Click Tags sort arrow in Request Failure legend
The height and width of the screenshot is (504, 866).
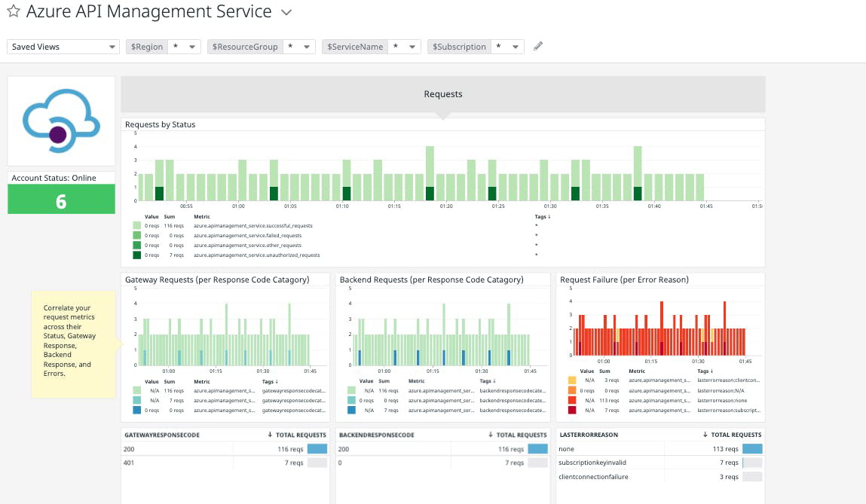pyautogui.click(x=712, y=371)
